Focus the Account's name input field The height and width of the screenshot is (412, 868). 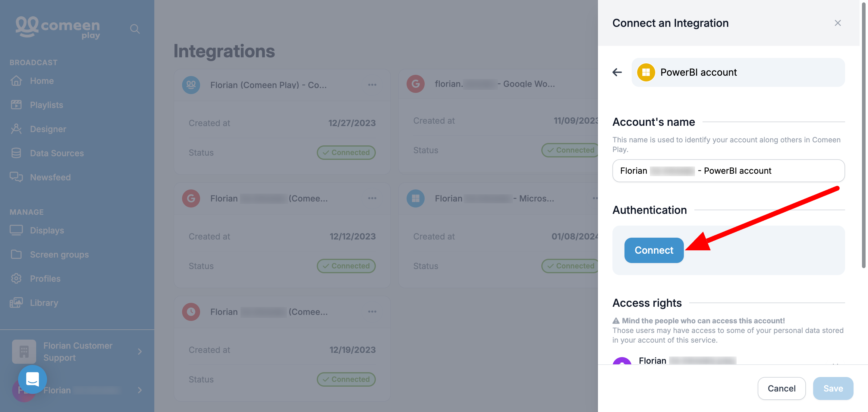pos(728,171)
